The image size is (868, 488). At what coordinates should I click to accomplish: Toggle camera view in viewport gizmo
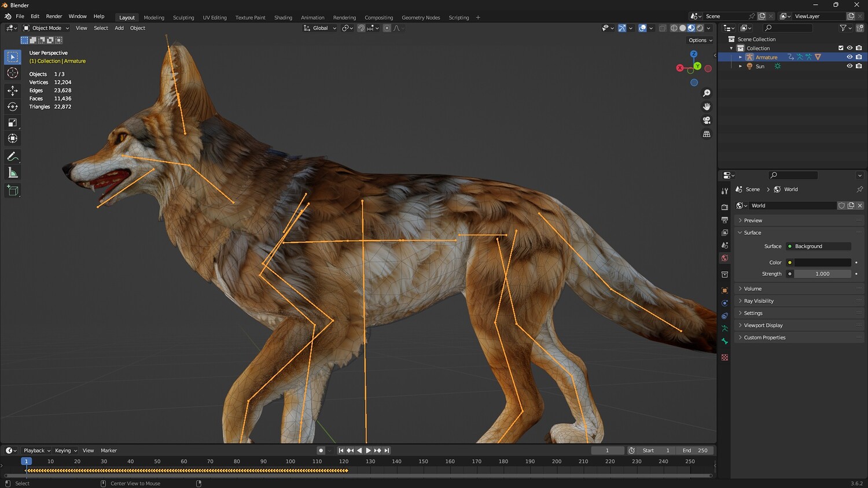coord(707,120)
